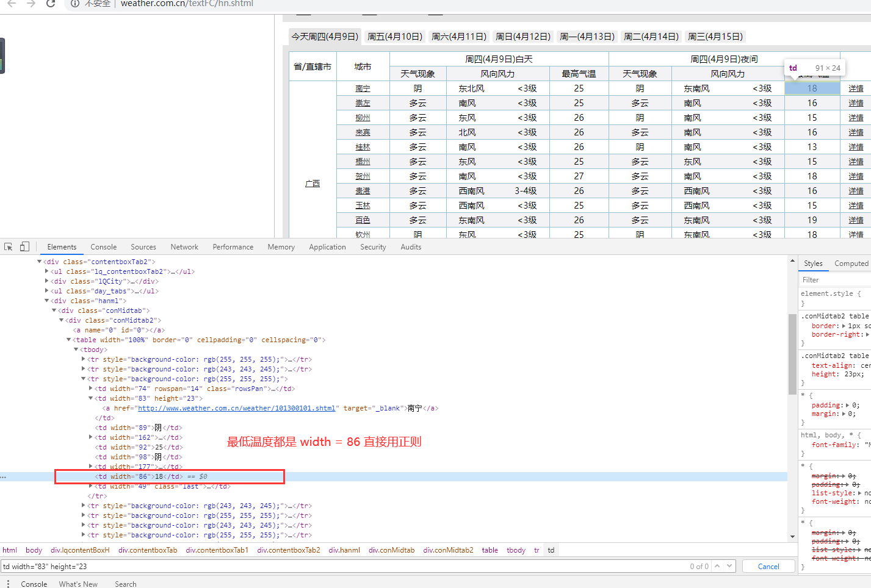
Task: Open the Audits tab
Action: (411, 247)
